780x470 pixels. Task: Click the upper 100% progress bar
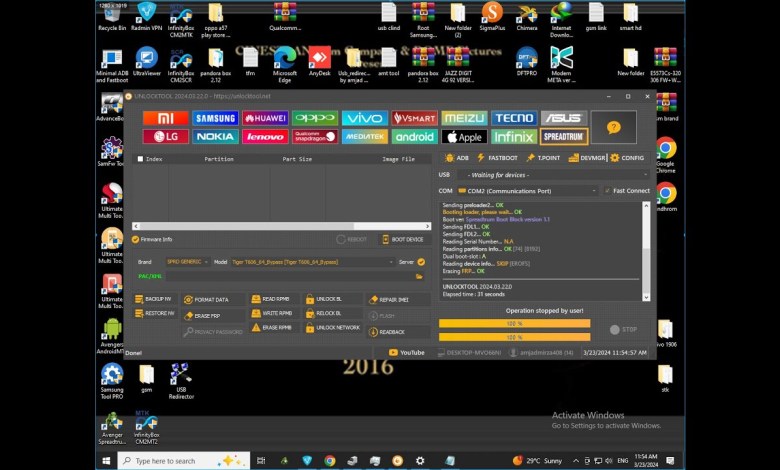[514, 323]
